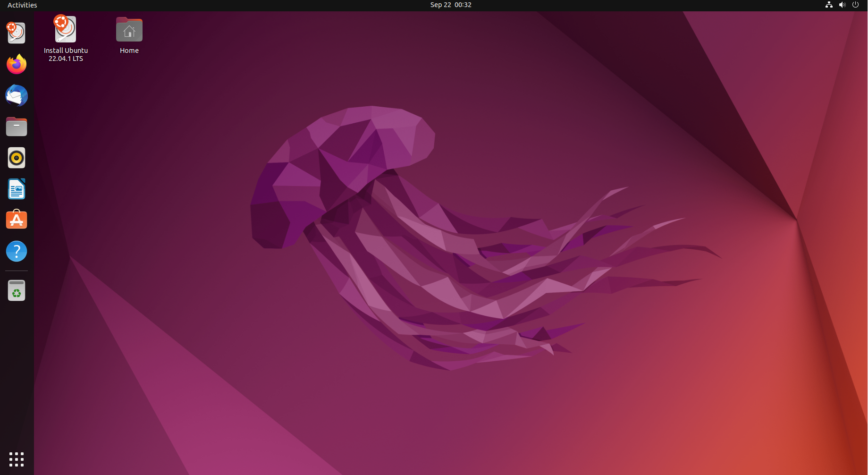Screen dimensions: 868x475
Task: Click the network status icon
Action: [x=829, y=5]
